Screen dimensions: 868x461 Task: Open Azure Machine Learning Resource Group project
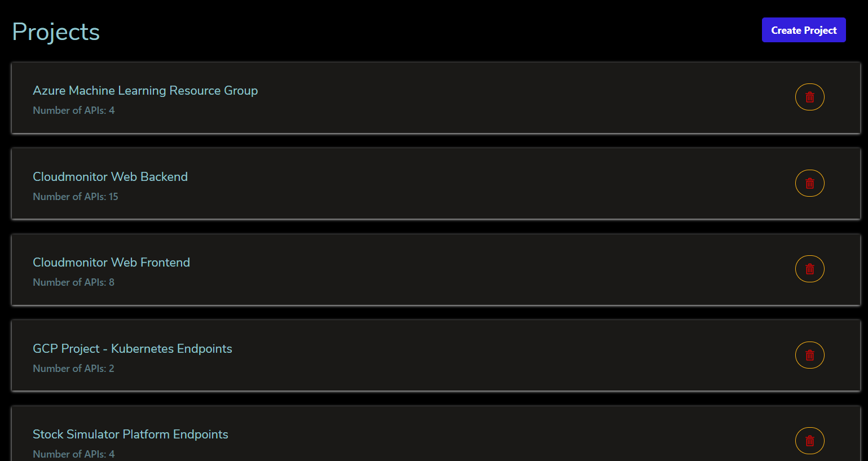tap(145, 91)
